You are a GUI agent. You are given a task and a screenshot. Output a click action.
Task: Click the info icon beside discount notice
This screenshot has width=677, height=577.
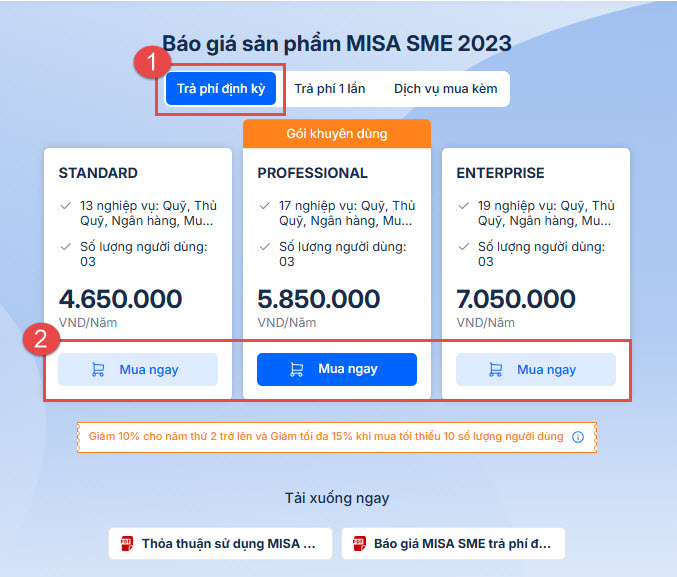(578, 437)
